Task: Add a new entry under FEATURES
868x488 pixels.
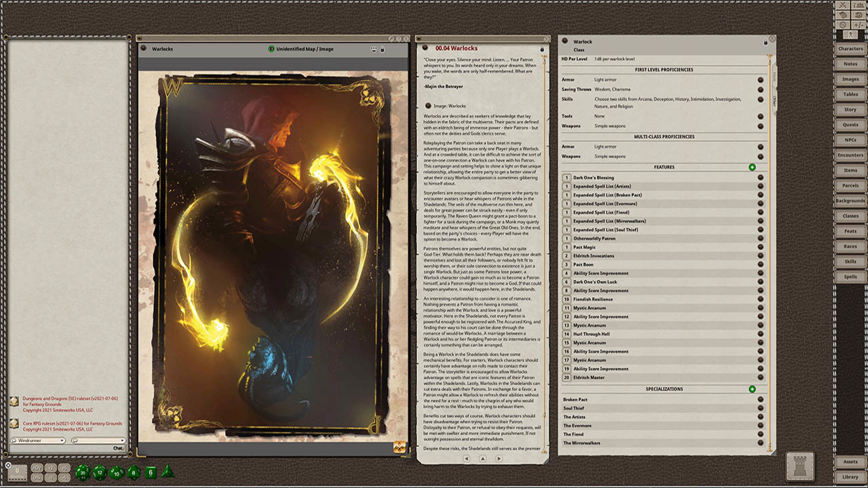Action: click(x=752, y=167)
